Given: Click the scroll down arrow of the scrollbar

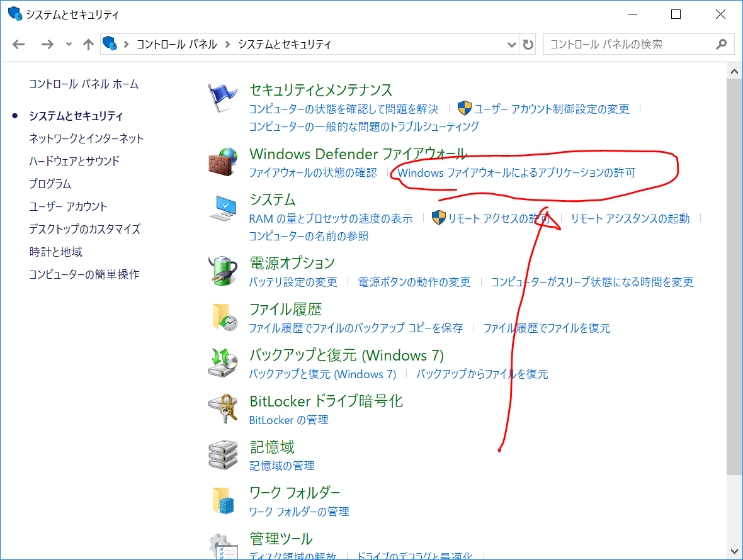Looking at the screenshot, I should 734,551.
